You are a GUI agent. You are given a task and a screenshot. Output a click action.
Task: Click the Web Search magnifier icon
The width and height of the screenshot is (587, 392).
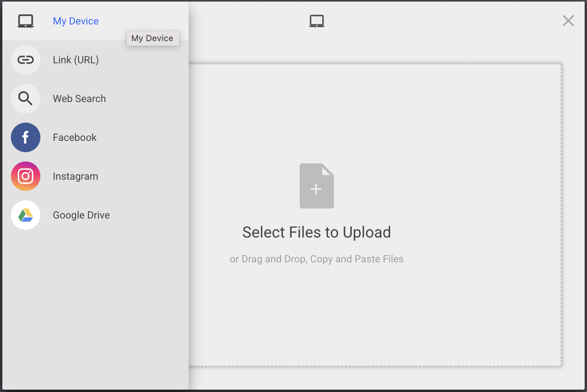(x=26, y=99)
